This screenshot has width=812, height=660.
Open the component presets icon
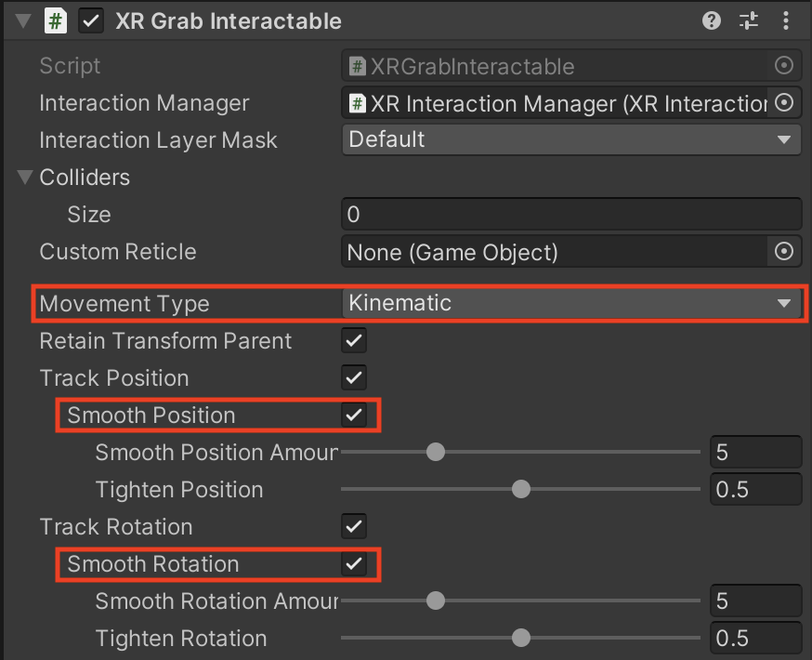click(749, 21)
